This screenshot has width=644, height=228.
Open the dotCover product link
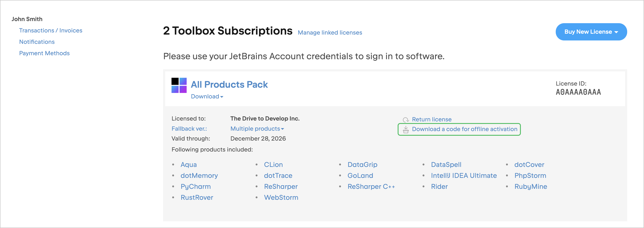click(x=529, y=165)
